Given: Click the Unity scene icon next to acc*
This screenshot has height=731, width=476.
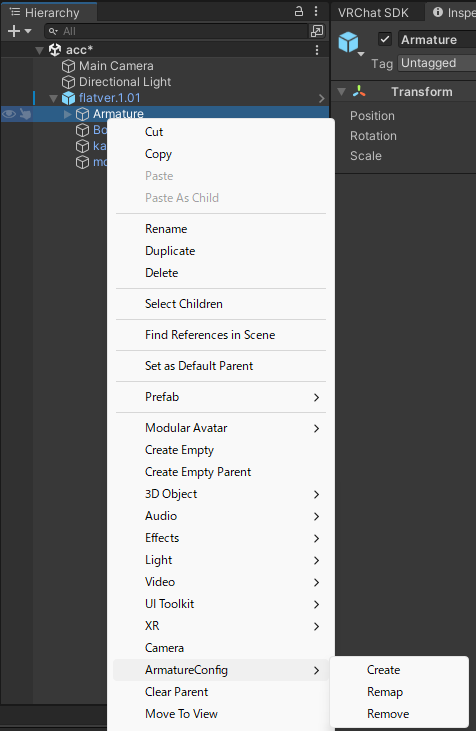Looking at the screenshot, I should [55, 50].
